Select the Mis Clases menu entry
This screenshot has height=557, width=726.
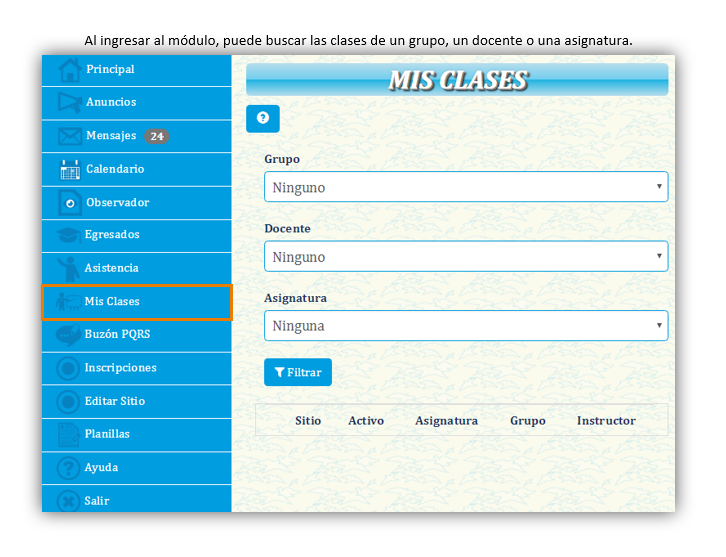coord(137,302)
